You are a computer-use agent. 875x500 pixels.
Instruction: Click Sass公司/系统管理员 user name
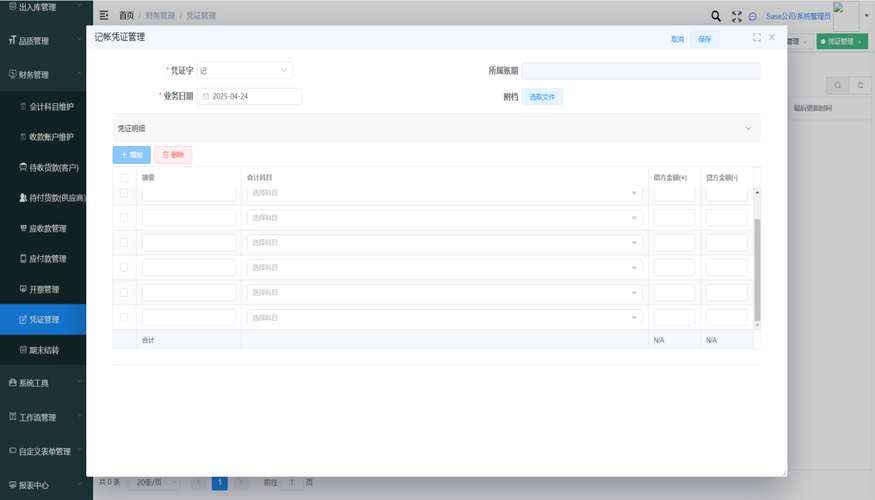[798, 16]
